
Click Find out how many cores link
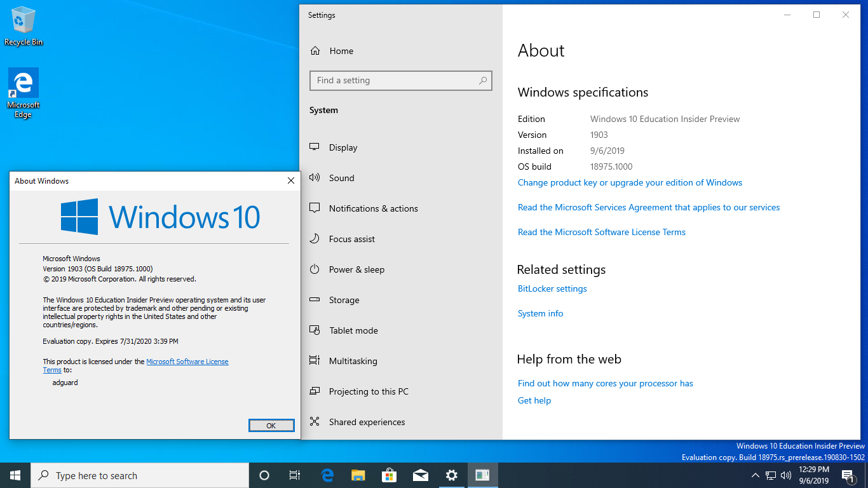(x=606, y=383)
